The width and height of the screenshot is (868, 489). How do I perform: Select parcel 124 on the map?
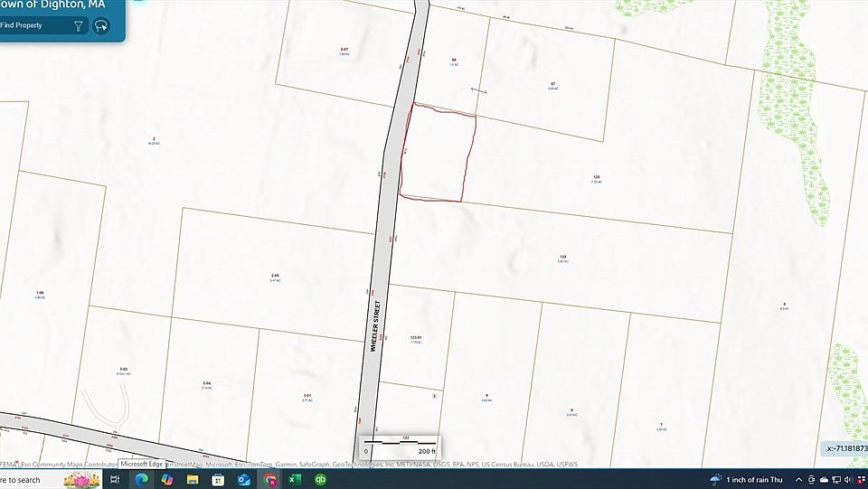[x=563, y=257]
